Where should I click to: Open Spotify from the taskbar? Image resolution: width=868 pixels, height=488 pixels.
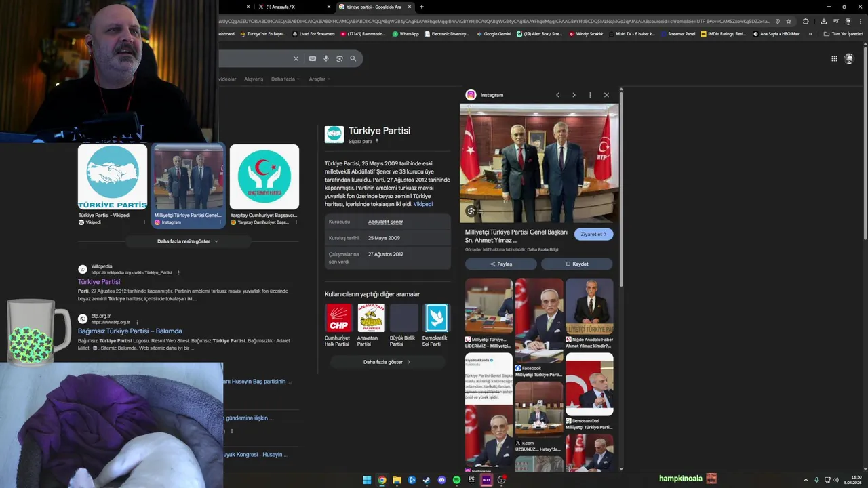456,480
